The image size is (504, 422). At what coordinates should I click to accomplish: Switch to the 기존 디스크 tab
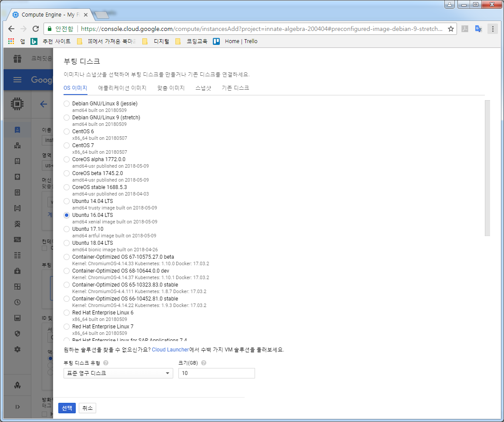(235, 88)
